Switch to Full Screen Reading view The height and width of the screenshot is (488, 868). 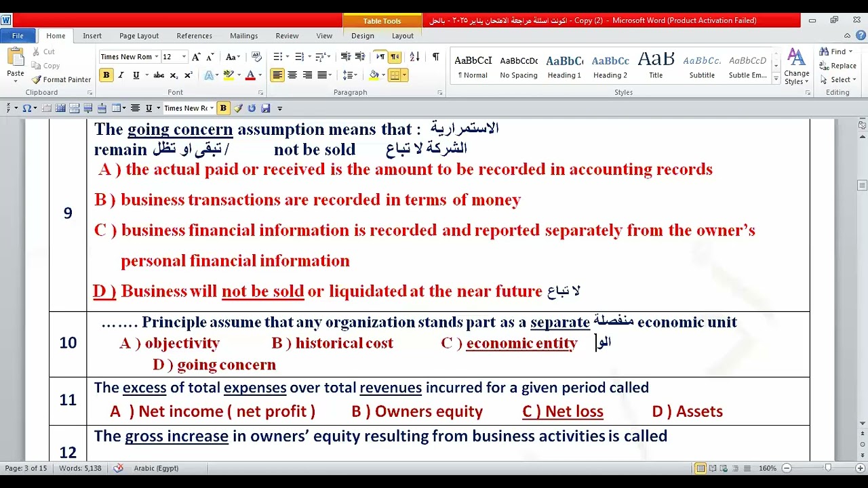pos(714,468)
